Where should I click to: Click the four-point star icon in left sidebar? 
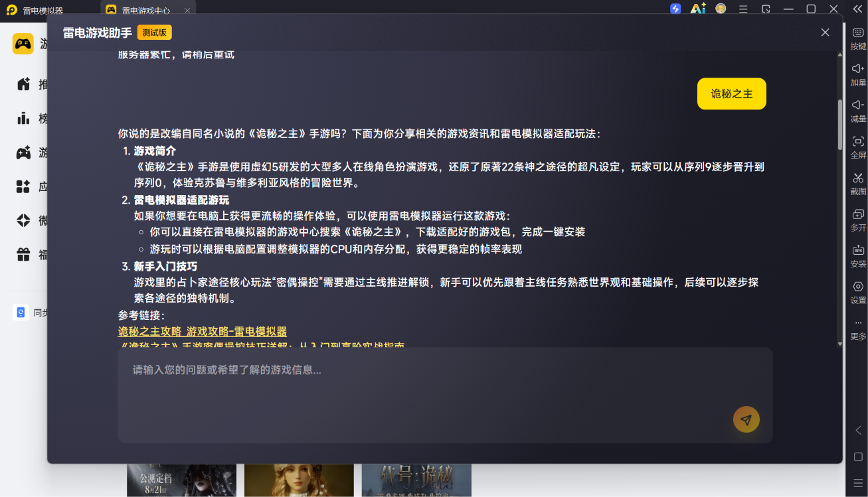point(23,220)
